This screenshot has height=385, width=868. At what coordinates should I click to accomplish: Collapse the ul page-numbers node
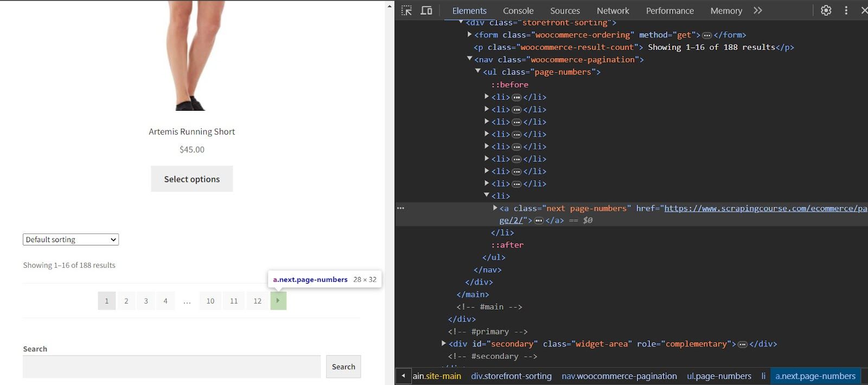click(x=478, y=71)
